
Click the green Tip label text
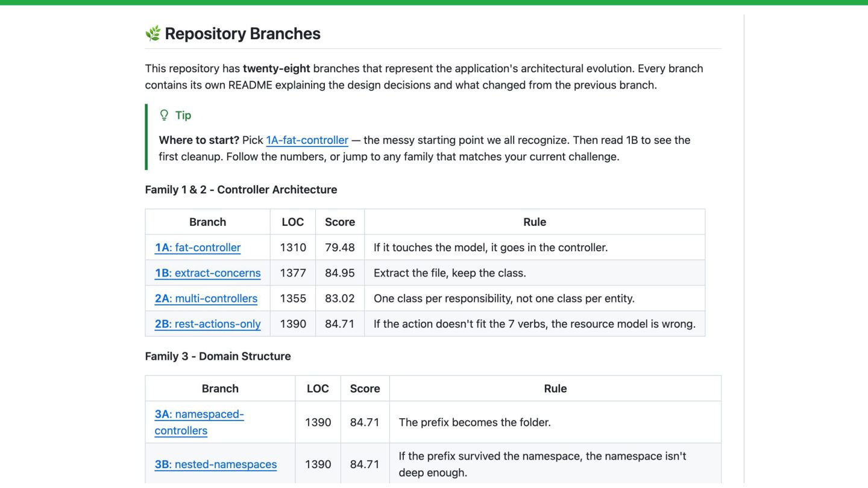(x=183, y=115)
